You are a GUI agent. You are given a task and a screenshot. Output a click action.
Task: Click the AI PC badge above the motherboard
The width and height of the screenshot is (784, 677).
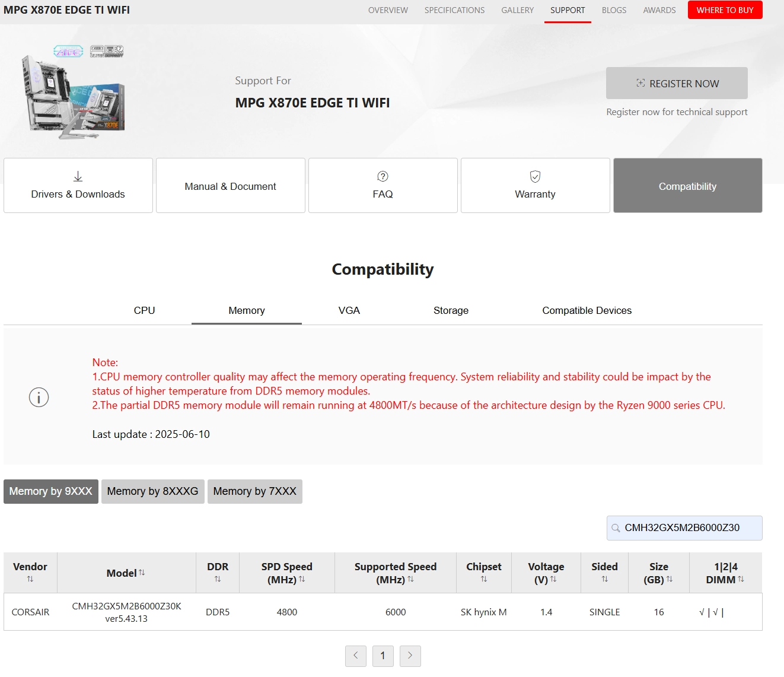point(68,52)
